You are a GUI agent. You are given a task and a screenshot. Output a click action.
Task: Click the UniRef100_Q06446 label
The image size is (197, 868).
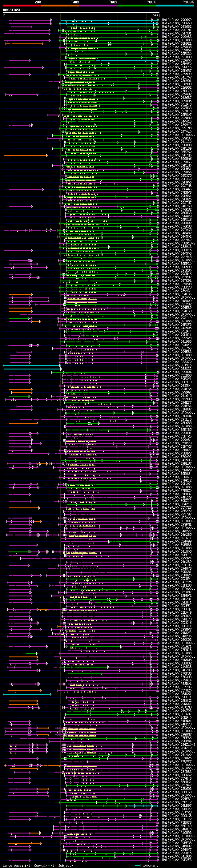176,189
